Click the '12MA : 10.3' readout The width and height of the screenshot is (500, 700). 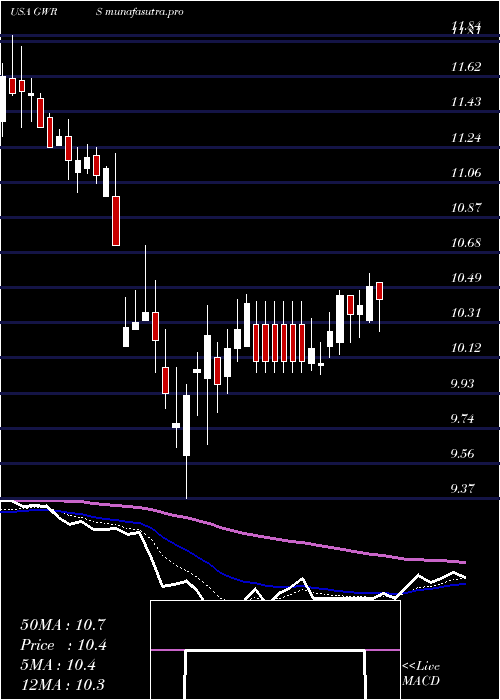pyautogui.click(x=63, y=685)
